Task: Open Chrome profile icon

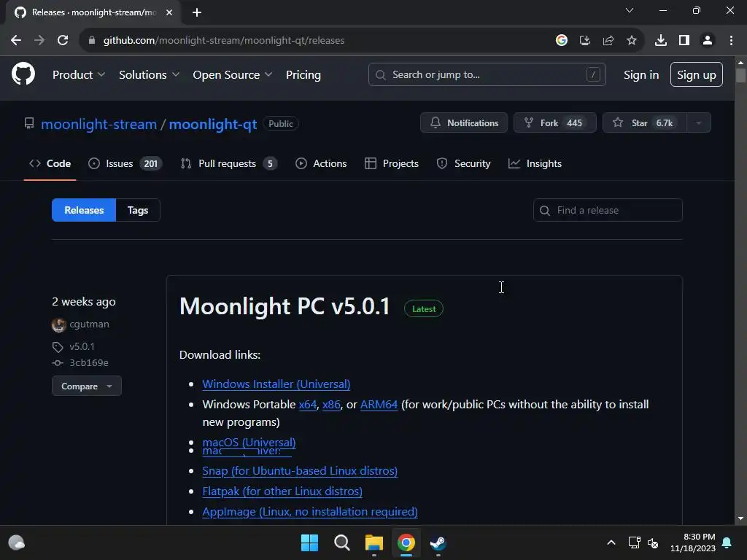Action: click(708, 41)
